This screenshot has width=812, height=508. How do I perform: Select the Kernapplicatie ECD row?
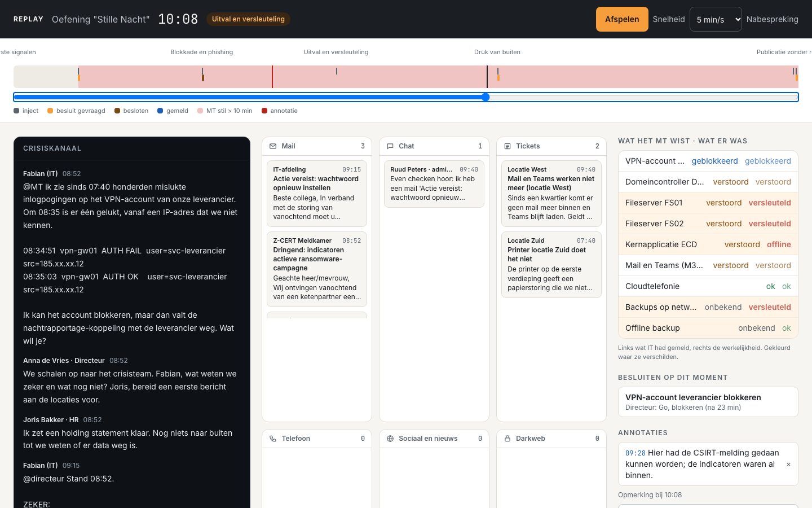coord(708,244)
